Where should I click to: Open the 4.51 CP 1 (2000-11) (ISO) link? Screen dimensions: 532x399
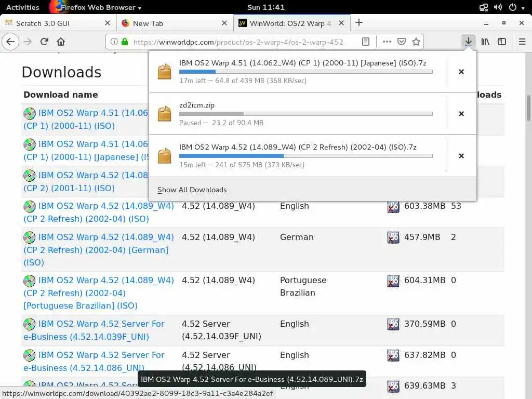tap(86, 119)
